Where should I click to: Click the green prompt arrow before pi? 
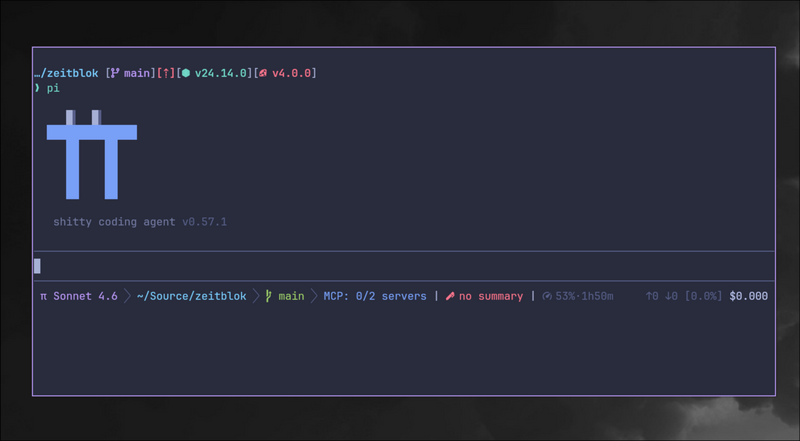(x=37, y=88)
